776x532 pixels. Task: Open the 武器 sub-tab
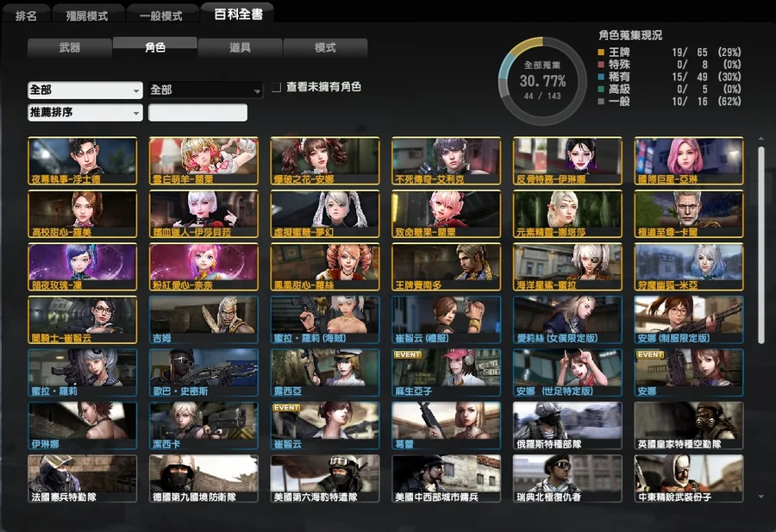[70, 47]
